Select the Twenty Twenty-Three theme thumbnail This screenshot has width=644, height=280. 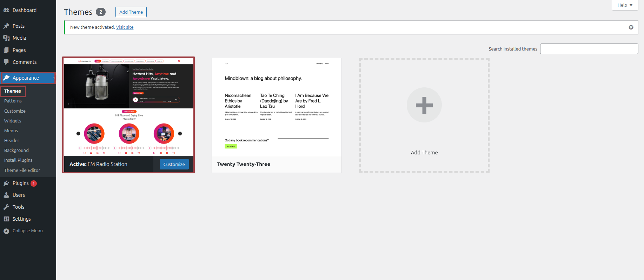[277, 107]
